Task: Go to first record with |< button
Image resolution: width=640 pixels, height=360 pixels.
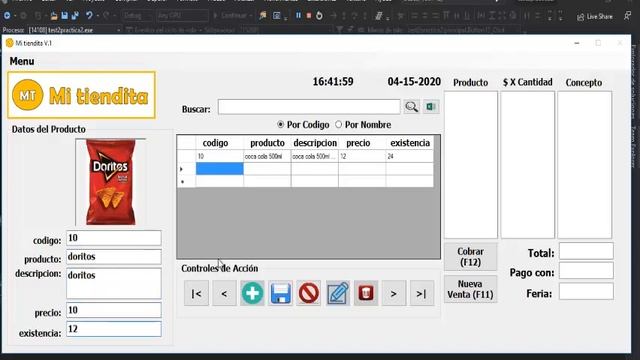Action: point(196,293)
